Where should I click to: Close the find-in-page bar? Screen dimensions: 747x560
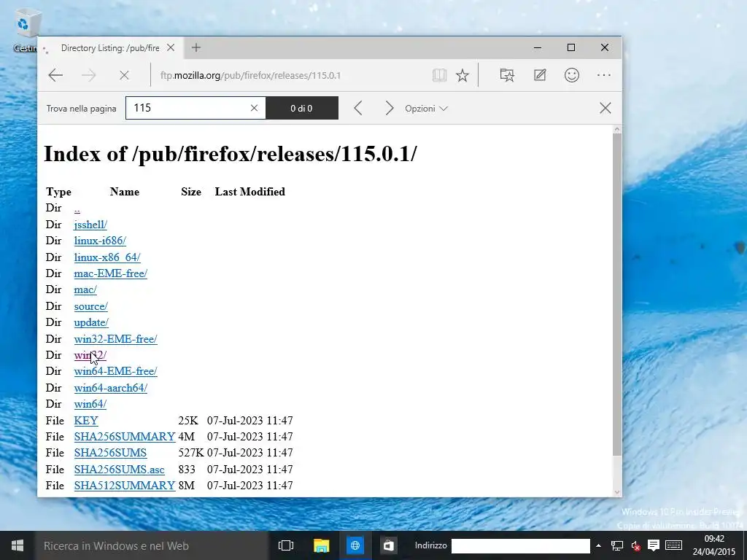[x=605, y=108]
